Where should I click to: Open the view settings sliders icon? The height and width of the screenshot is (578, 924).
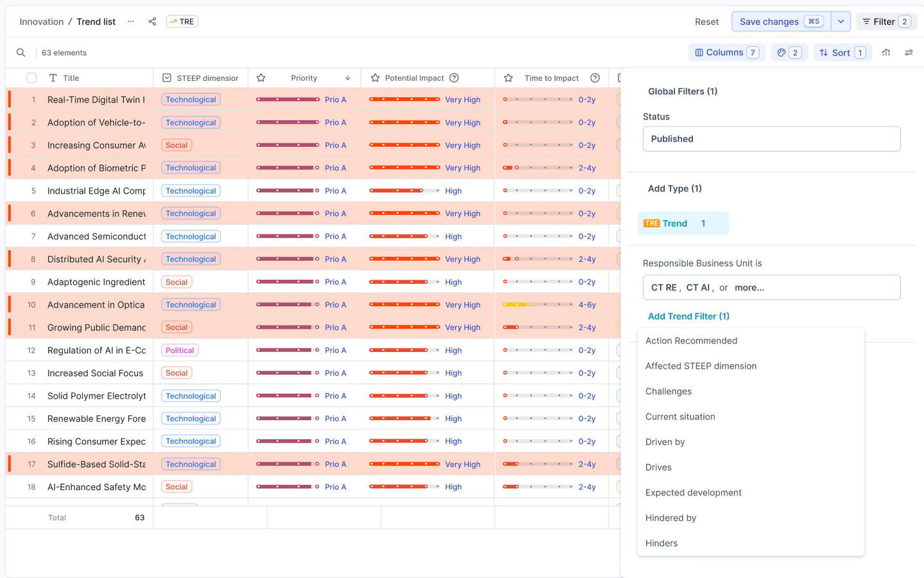pyautogui.click(x=909, y=53)
